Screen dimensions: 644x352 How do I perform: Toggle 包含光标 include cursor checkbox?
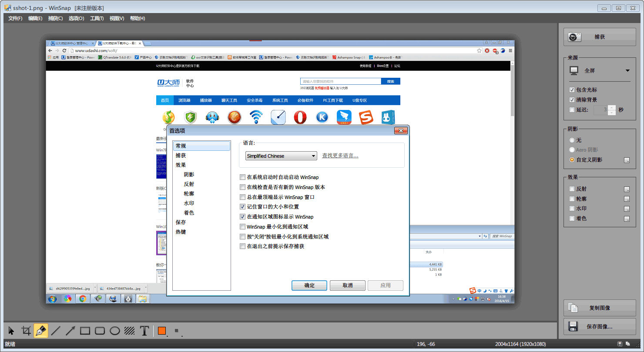(572, 90)
